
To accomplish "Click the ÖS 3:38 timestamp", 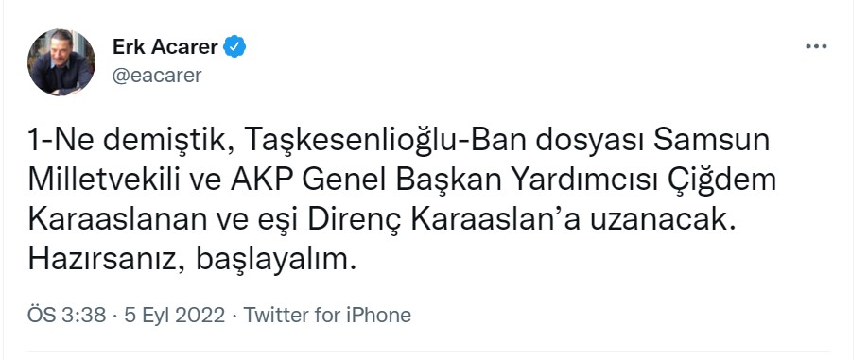I will (x=66, y=316).
